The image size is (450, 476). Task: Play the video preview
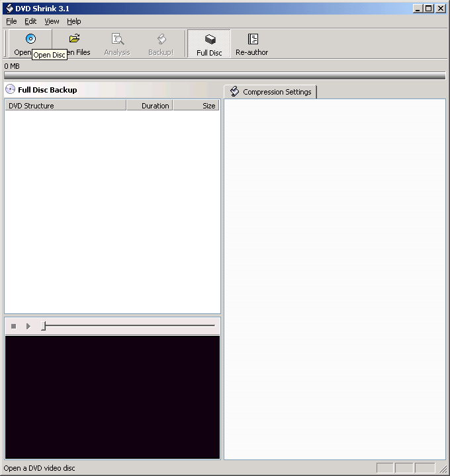[x=28, y=326]
